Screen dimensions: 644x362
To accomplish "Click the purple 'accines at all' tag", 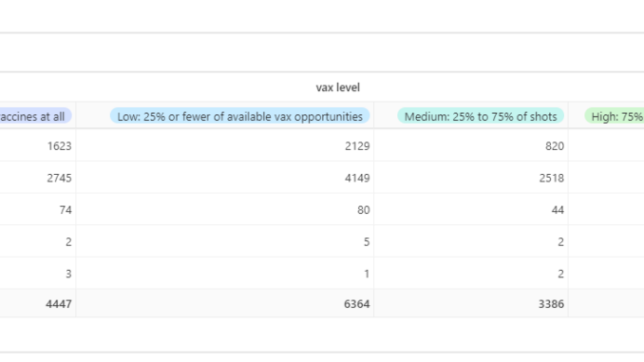I will (36, 116).
